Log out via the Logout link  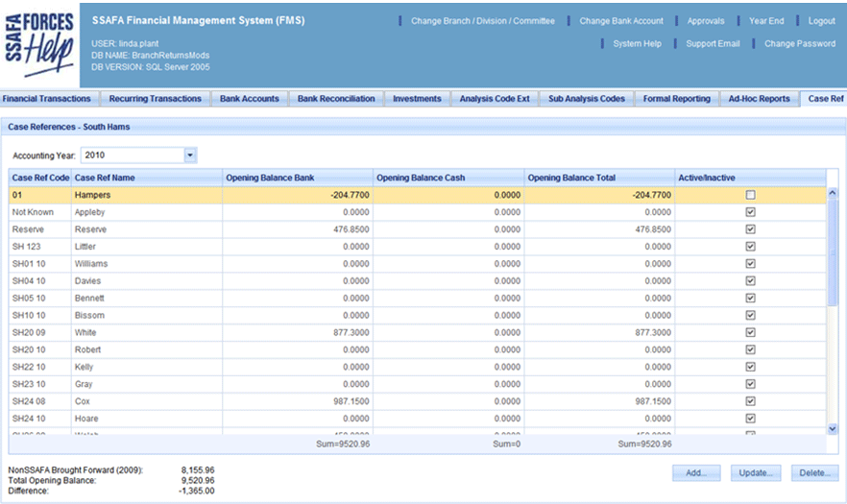(821, 21)
